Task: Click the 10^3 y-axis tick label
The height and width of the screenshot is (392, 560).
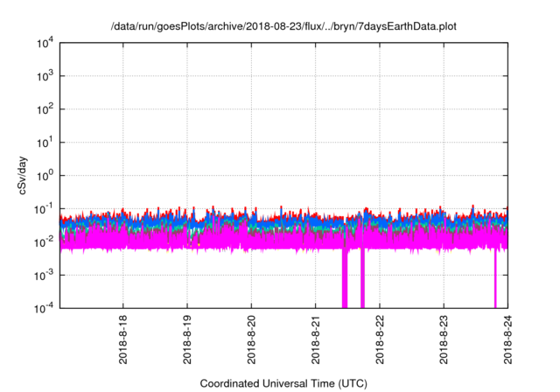Action: [x=45, y=76]
